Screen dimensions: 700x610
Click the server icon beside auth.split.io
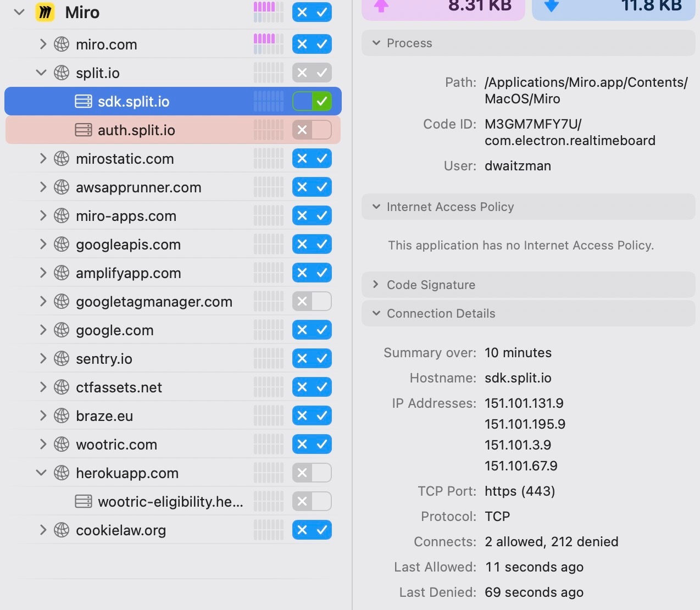pyautogui.click(x=84, y=130)
